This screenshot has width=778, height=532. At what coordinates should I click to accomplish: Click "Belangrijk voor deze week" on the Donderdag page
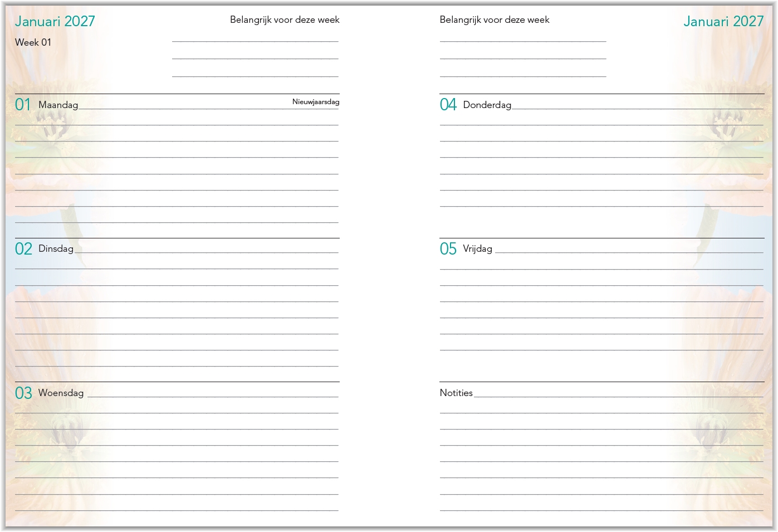pos(495,20)
